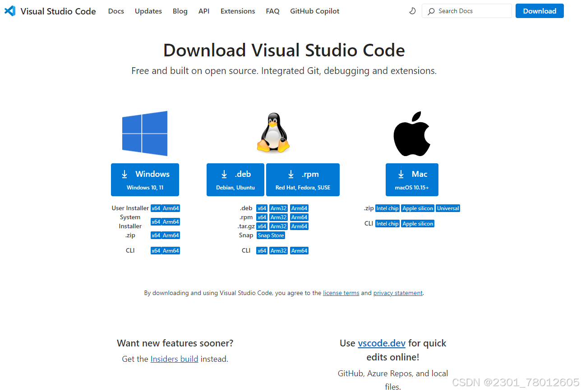Get the Linux .tar.gz Arm64 archive
Image resolution: width=581 pixels, height=392 pixels.
[299, 226]
